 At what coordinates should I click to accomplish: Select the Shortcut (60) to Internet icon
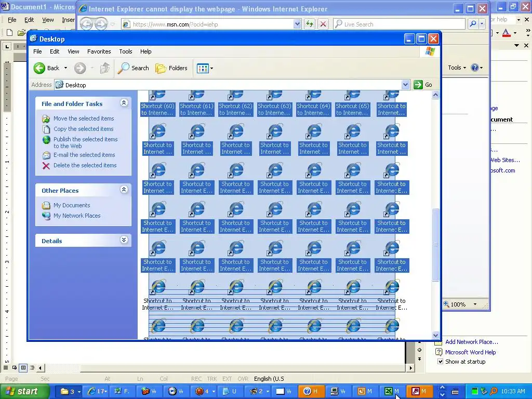pyautogui.click(x=158, y=103)
